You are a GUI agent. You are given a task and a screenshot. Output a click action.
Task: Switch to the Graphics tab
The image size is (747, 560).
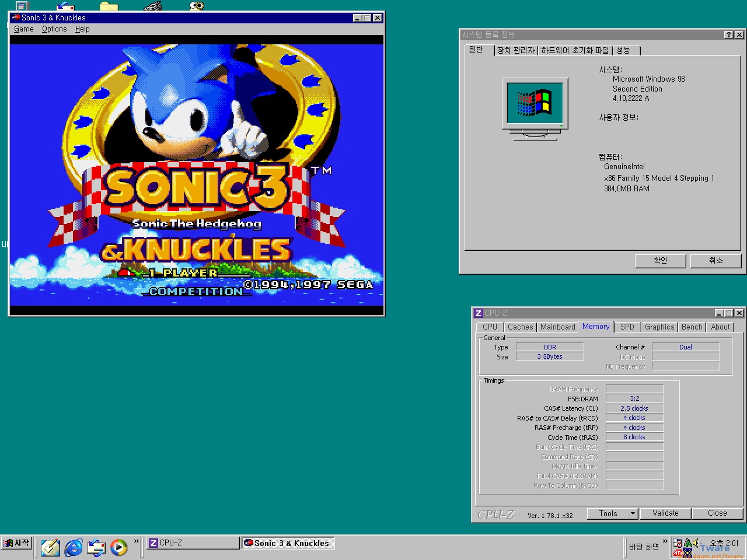(x=659, y=327)
